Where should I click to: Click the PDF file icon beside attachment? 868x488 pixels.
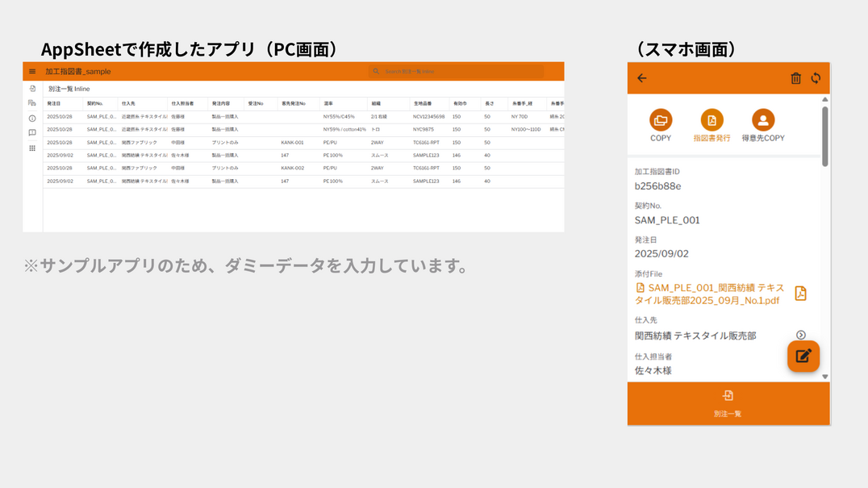(x=800, y=294)
